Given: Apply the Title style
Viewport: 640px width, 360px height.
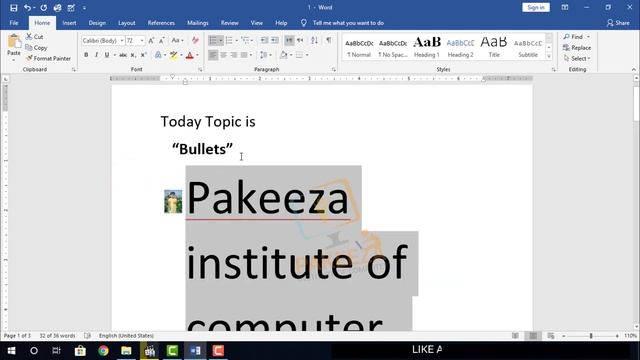Looking at the screenshot, I should (494, 47).
